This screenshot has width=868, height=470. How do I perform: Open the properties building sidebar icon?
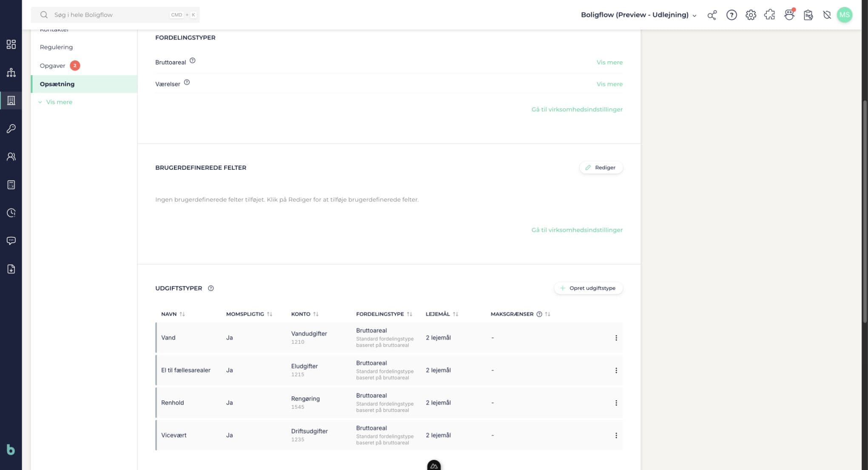click(11, 100)
